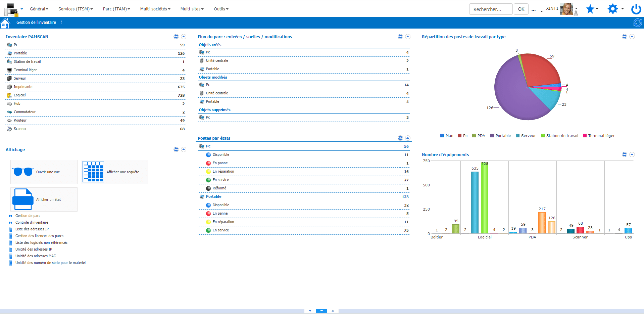Screen dimensions: 644x314
Task: Refresh the Répartition des postes panel
Action: pyautogui.click(x=625, y=37)
